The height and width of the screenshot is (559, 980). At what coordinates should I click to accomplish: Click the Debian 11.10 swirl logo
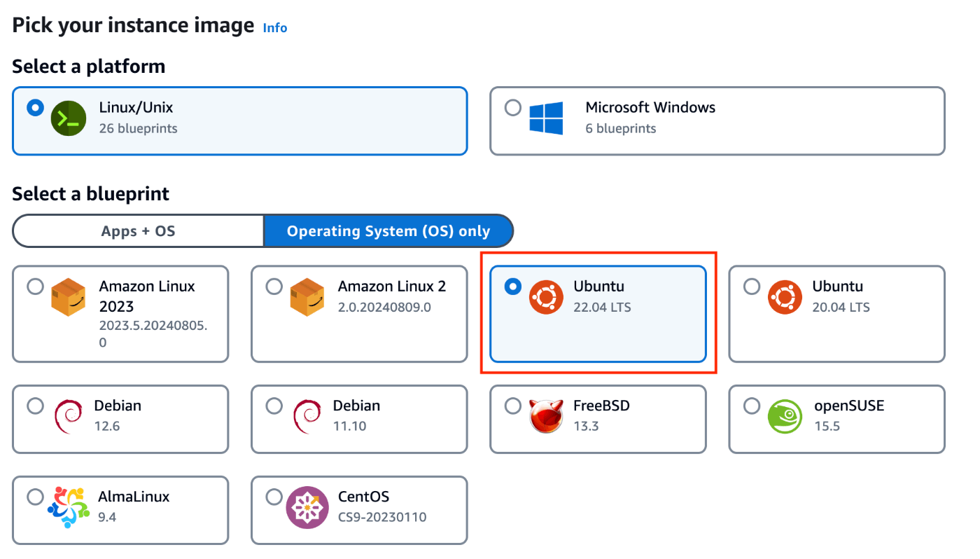click(x=307, y=417)
